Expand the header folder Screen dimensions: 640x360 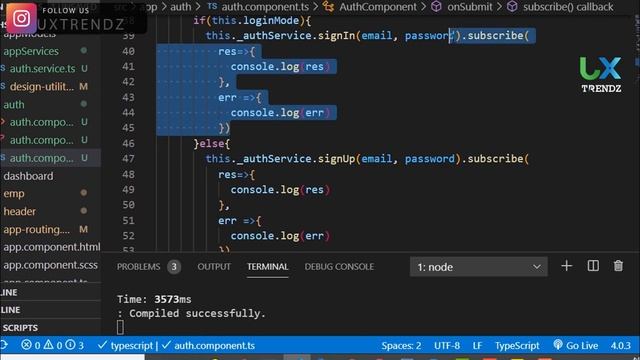coord(20,211)
